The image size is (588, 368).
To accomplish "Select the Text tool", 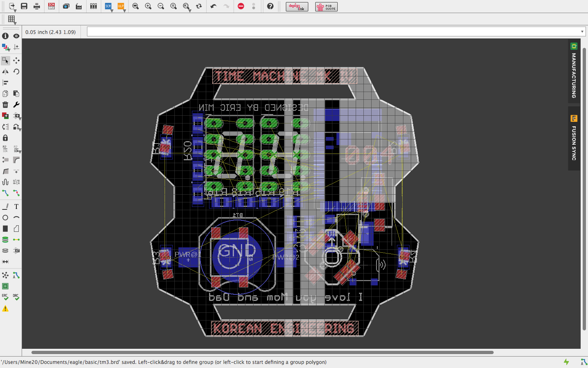I will click(16, 206).
